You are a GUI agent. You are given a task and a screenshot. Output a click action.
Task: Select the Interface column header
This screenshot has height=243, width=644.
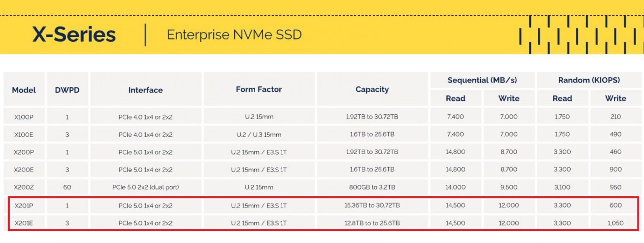[145, 90]
